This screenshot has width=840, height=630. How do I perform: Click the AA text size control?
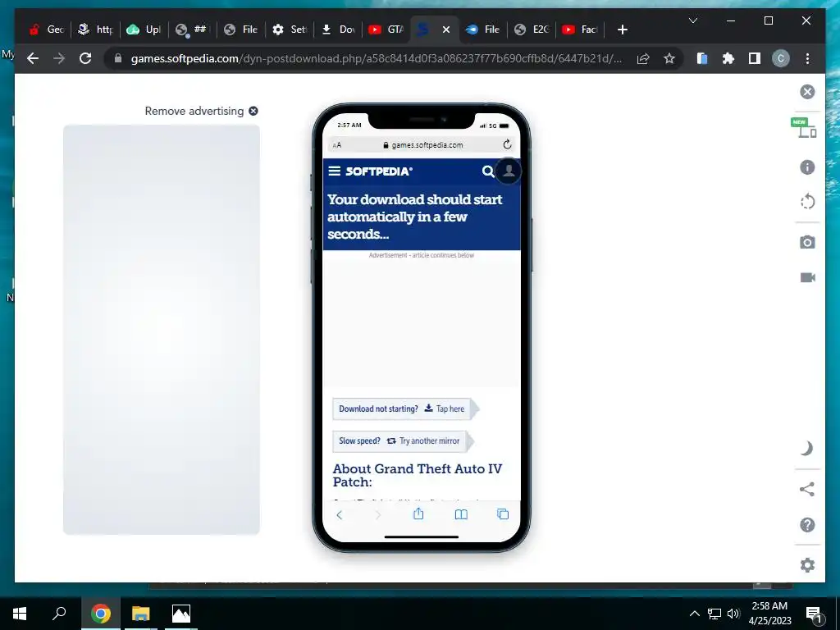pos(337,145)
